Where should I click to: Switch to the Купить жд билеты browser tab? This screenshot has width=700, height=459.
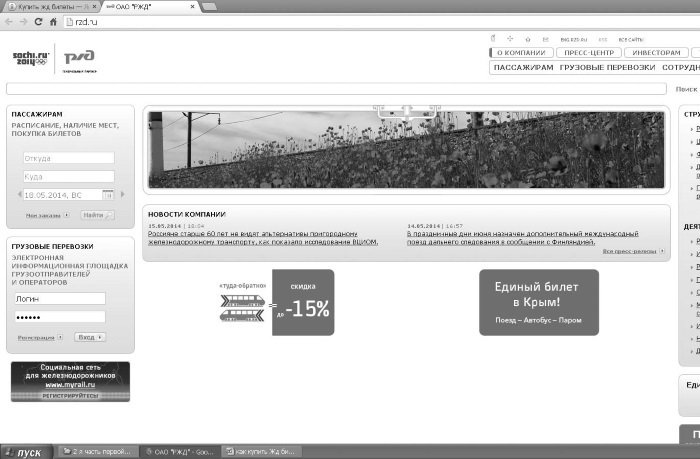[53, 7]
